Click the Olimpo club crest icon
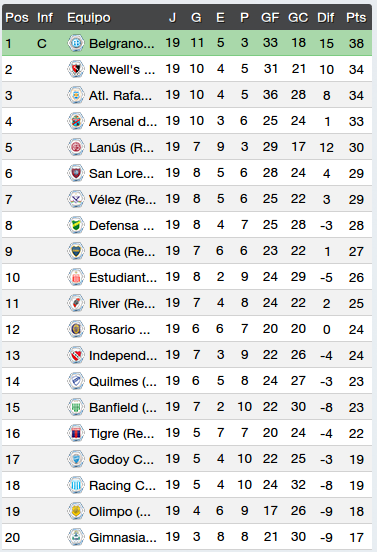The image size is (377, 552). [x=76, y=512]
